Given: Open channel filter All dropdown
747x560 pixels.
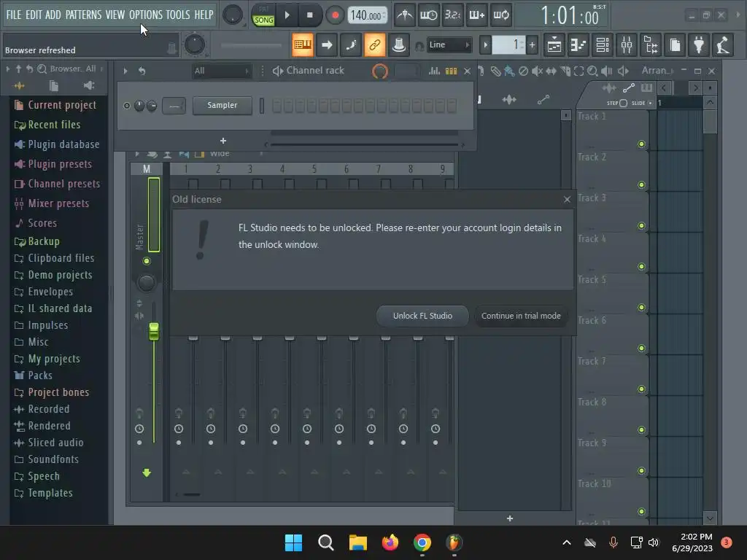Looking at the screenshot, I should pyautogui.click(x=221, y=71).
